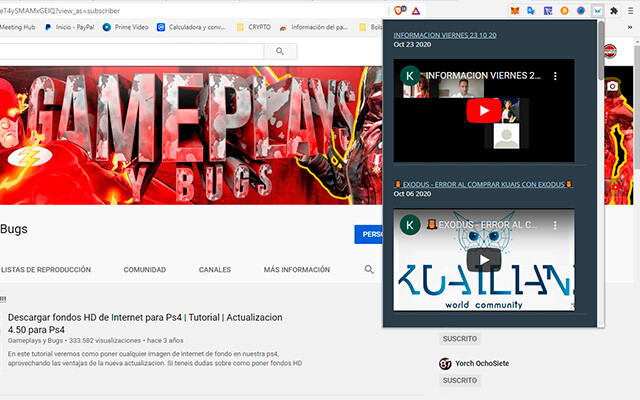Open the Meeting Hub bookmark

click(18, 27)
